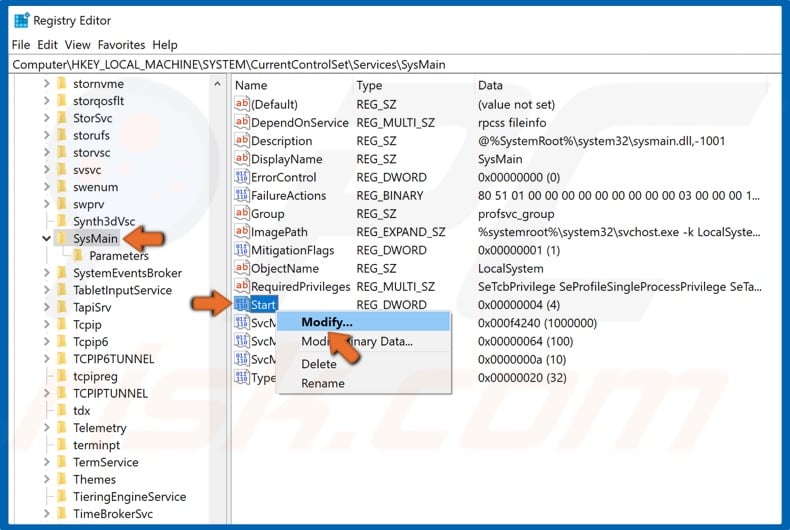
Task: Select the Synth3dVsc key
Action: tap(104, 221)
